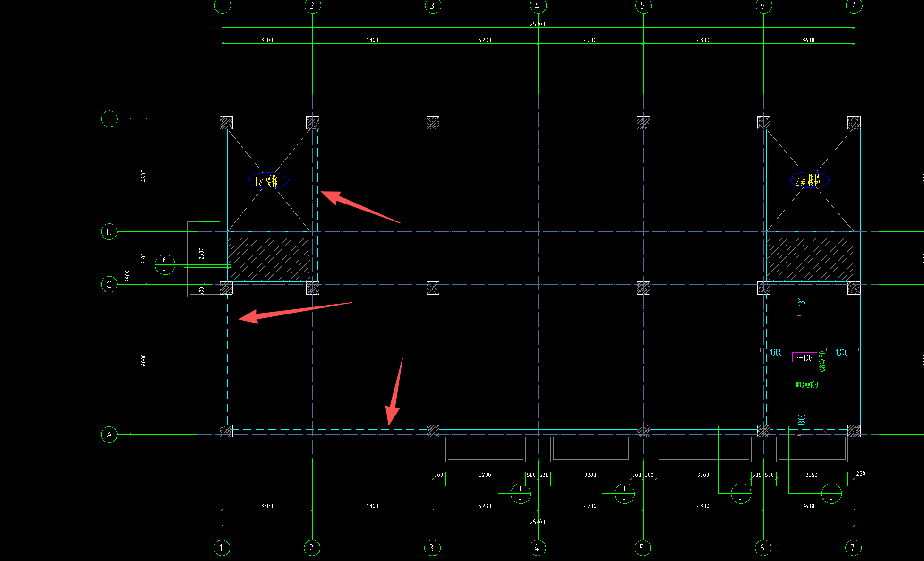Click leftmost section marker 1 below the drawing

pos(521,493)
